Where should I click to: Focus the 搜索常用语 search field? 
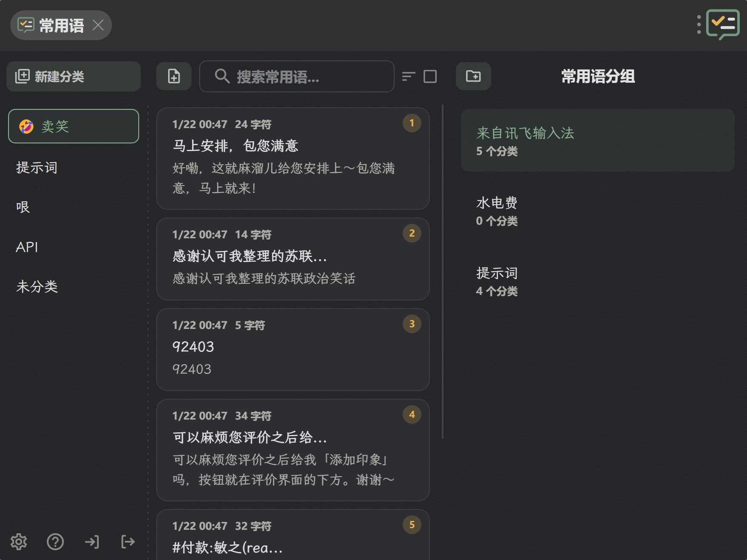pyautogui.click(x=297, y=77)
